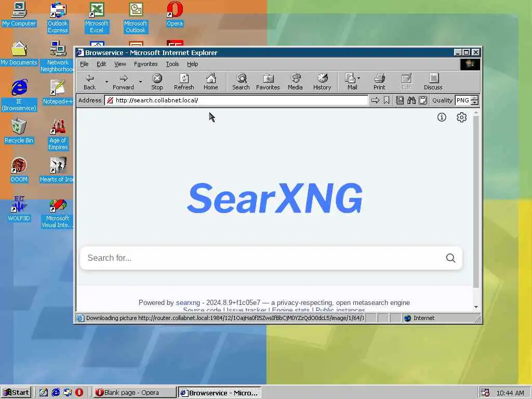Open SearXNG preferences gear icon
This screenshot has height=399, width=532.
[461, 117]
